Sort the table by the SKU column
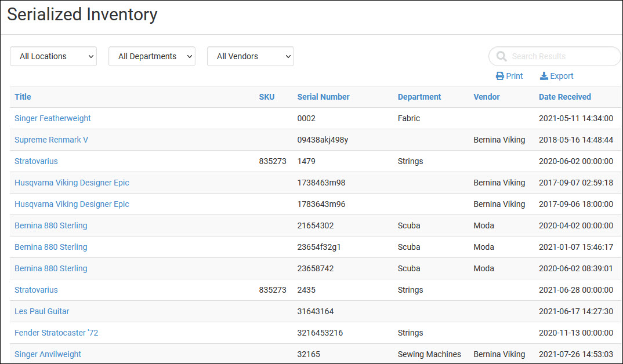Screen dimensions: 623x364 tap(266, 97)
